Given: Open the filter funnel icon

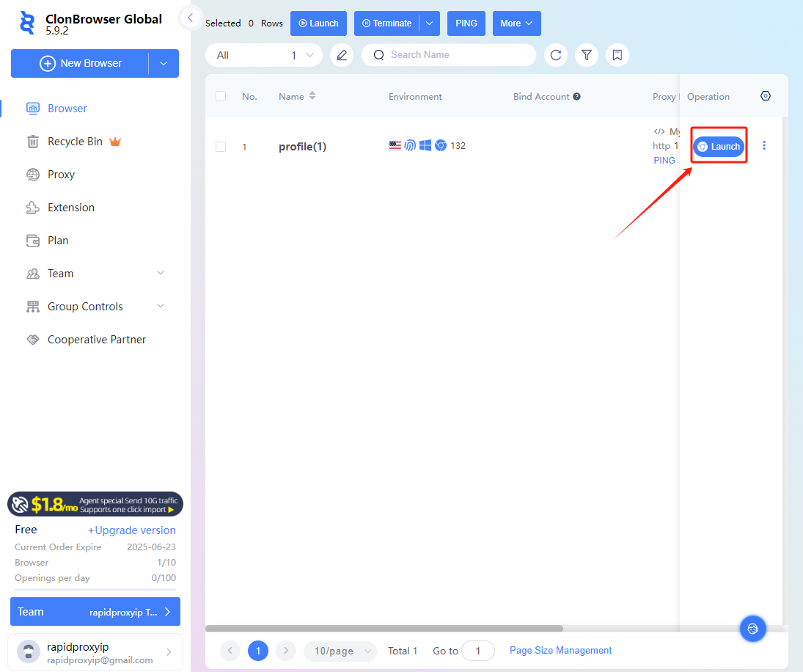Looking at the screenshot, I should pos(587,55).
